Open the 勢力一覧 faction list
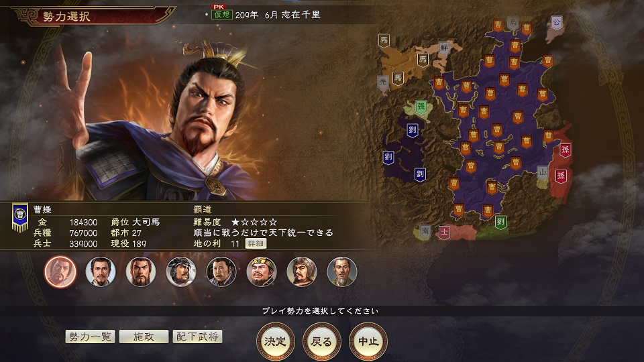Image resolution: width=644 pixels, height=362 pixels. click(x=90, y=337)
